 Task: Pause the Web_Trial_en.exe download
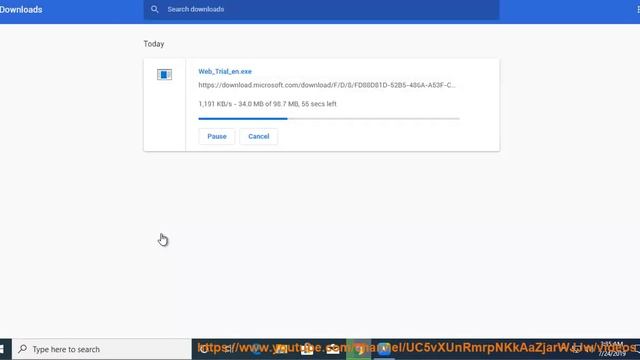click(x=217, y=136)
